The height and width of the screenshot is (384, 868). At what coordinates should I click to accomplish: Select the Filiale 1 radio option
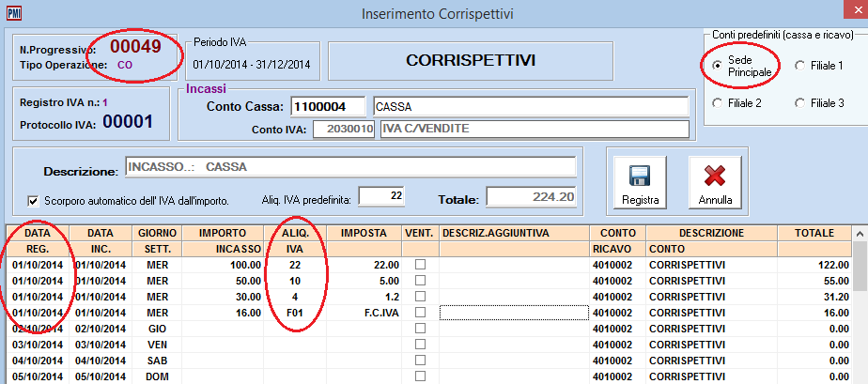(800, 66)
